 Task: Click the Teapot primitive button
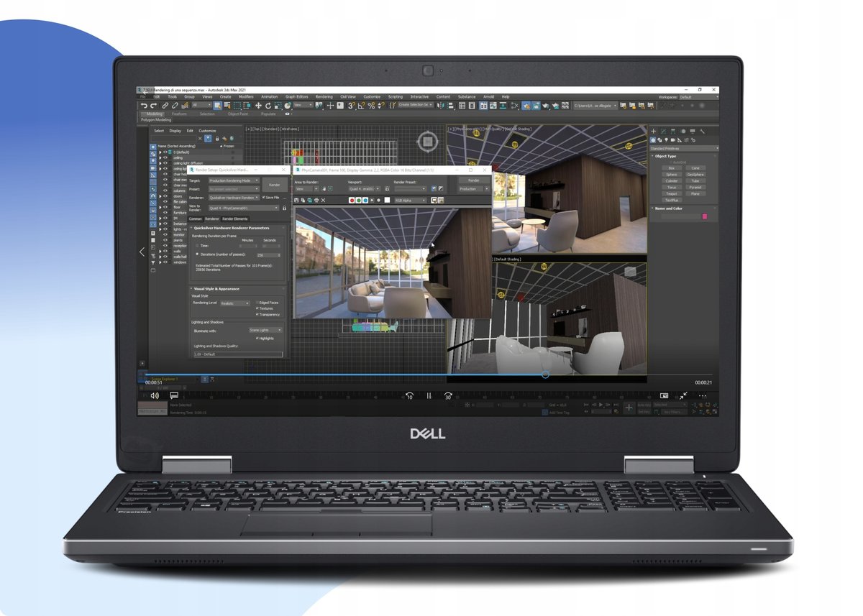click(671, 193)
